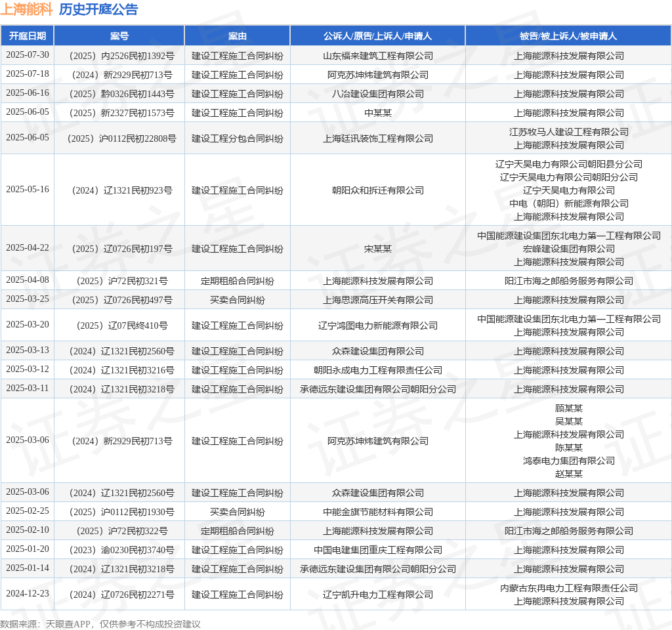Click the 上海能科 title text
The width and height of the screenshot is (672, 630).
(x=26, y=9)
